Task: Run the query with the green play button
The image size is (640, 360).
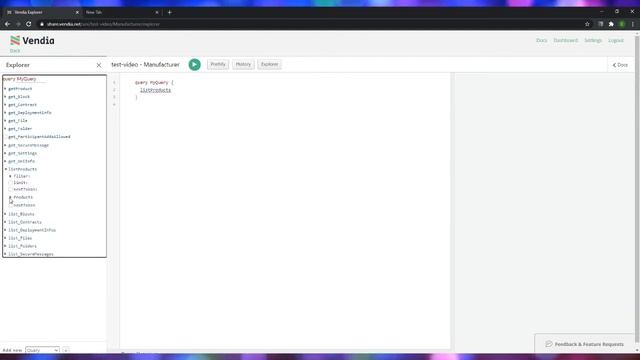Action: tap(195, 64)
